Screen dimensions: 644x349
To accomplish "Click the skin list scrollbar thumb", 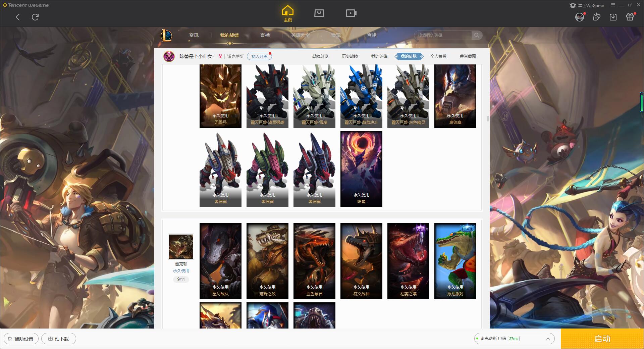I will point(488,119).
